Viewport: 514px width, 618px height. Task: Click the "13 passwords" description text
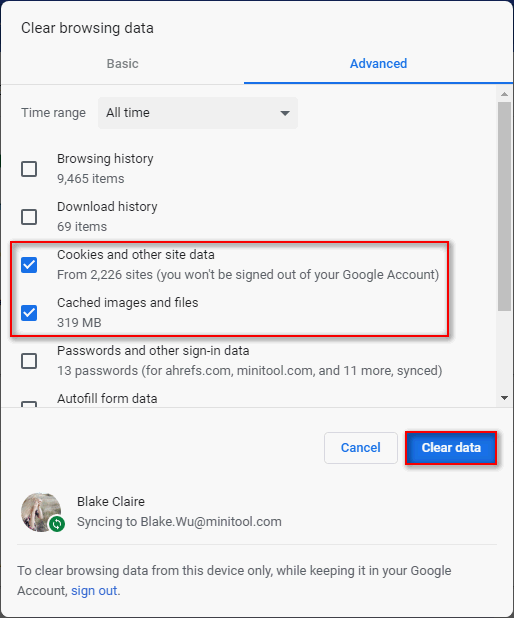[250, 371]
